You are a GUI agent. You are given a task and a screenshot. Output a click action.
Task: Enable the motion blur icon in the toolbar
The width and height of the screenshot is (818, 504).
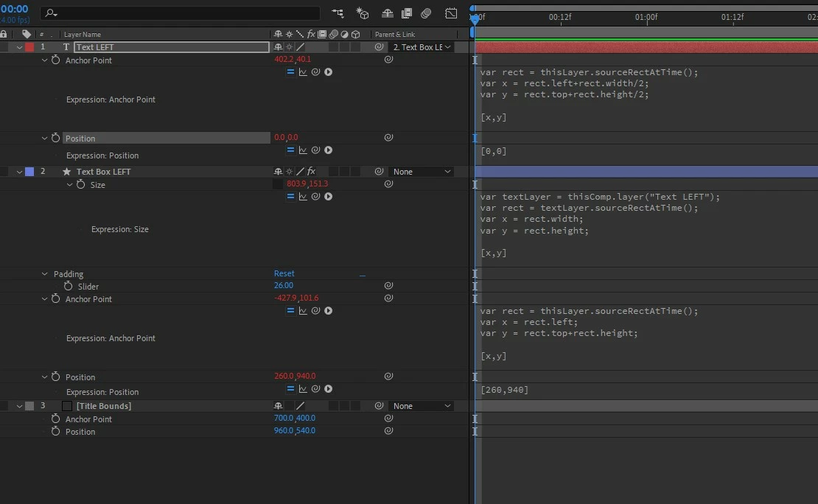426,13
